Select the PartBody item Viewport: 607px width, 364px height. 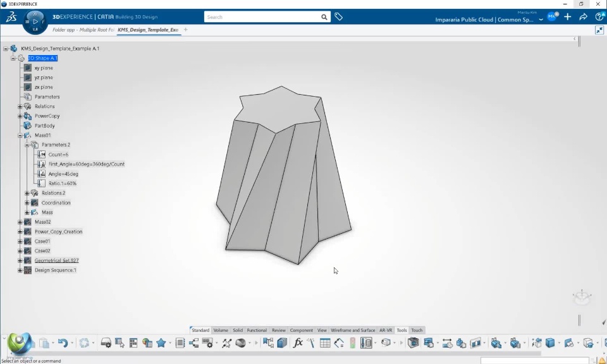[x=44, y=126]
